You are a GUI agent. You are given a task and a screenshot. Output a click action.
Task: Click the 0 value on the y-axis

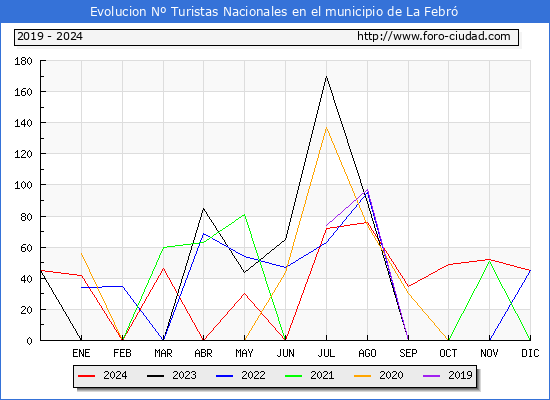[x=29, y=341]
